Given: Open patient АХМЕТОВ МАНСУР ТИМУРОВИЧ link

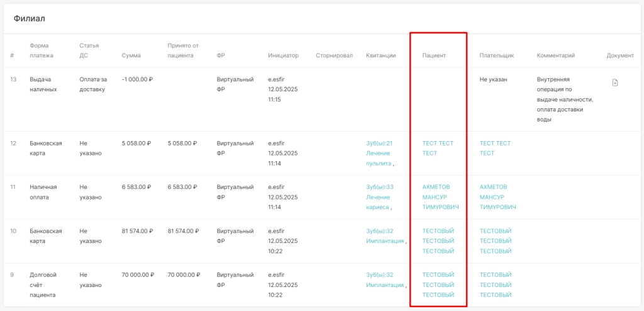Looking at the screenshot, I should (x=440, y=197).
